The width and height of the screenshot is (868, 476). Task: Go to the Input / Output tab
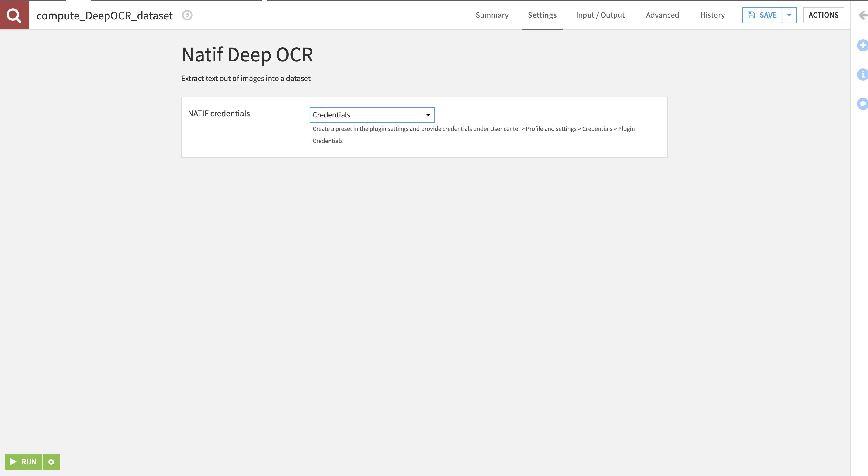600,15
